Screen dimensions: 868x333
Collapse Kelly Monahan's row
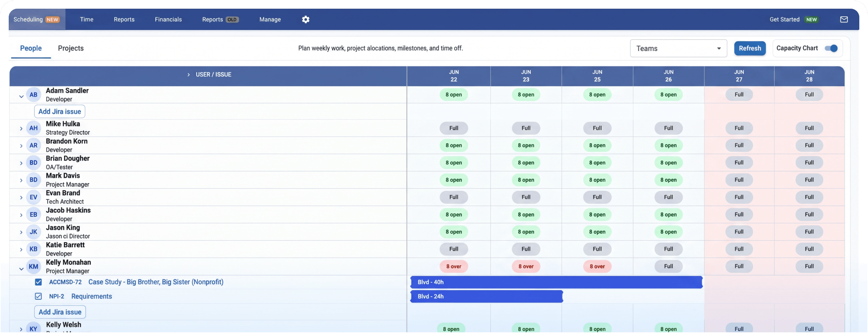[21, 269]
